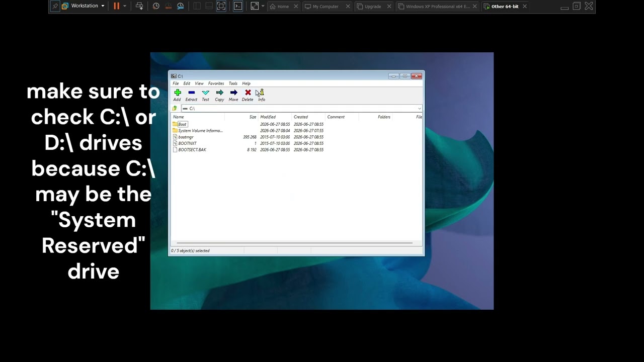Image resolution: width=644 pixels, height=362 pixels.
Task: Click the red Delete icon
Action: [248, 93]
